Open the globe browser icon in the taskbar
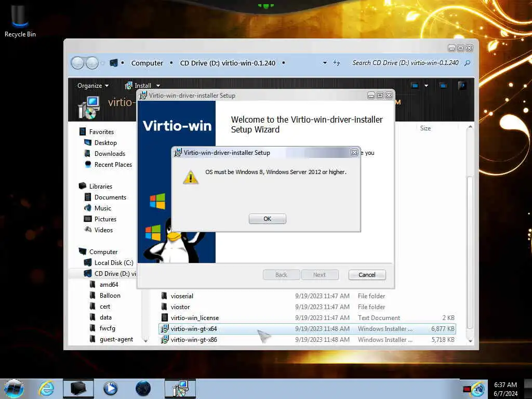532x399 pixels. [143, 389]
